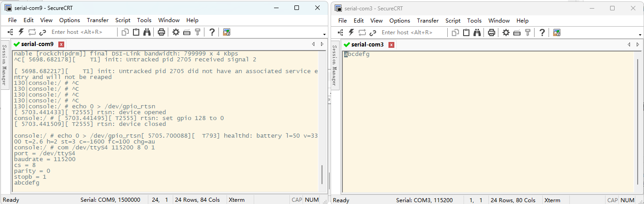Click previous-tab left arrow in serial-com3 window
The width and height of the screenshot is (644, 204).
pyautogui.click(x=630, y=44)
